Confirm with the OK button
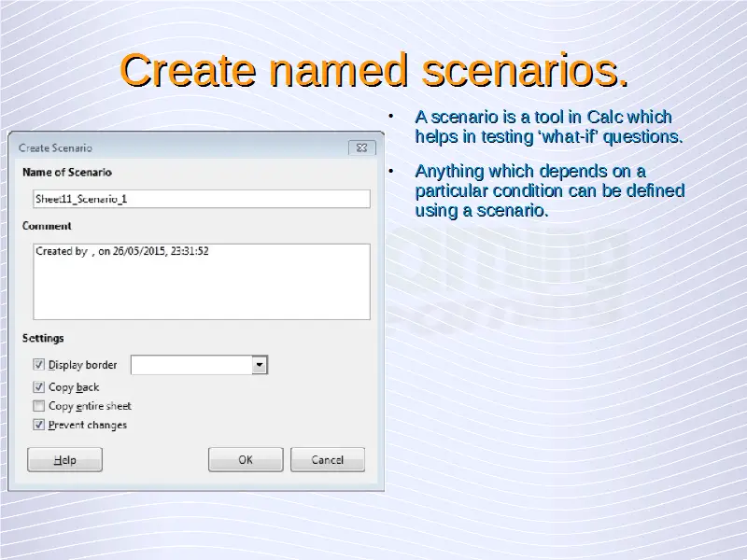The height and width of the screenshot is (560, 747). pos(246,460)
